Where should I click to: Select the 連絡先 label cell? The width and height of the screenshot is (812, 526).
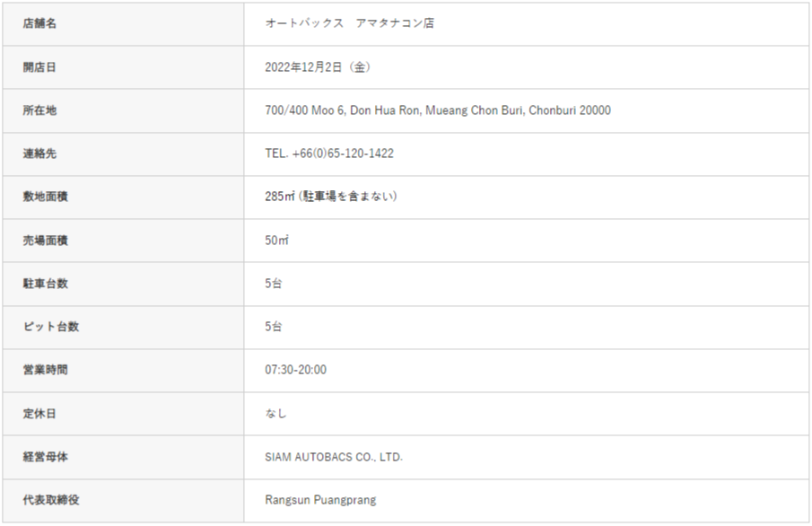[x=39, y=153]
